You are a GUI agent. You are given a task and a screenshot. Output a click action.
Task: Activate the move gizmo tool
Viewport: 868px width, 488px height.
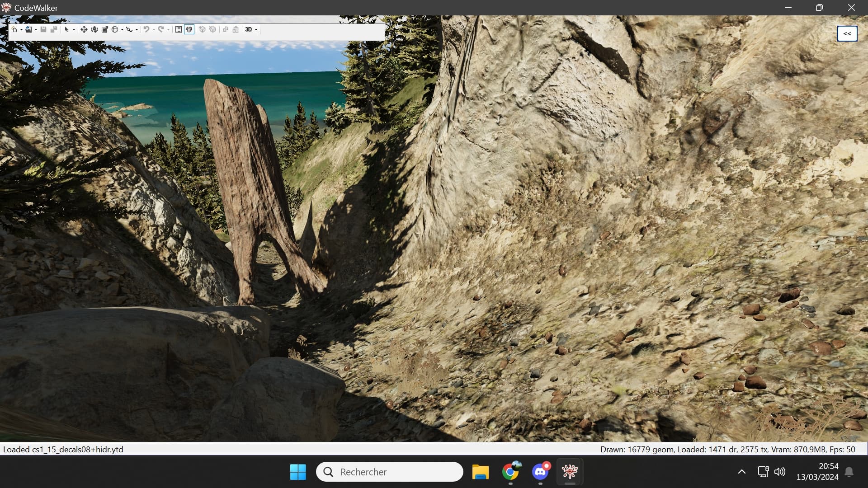(84, 30)
